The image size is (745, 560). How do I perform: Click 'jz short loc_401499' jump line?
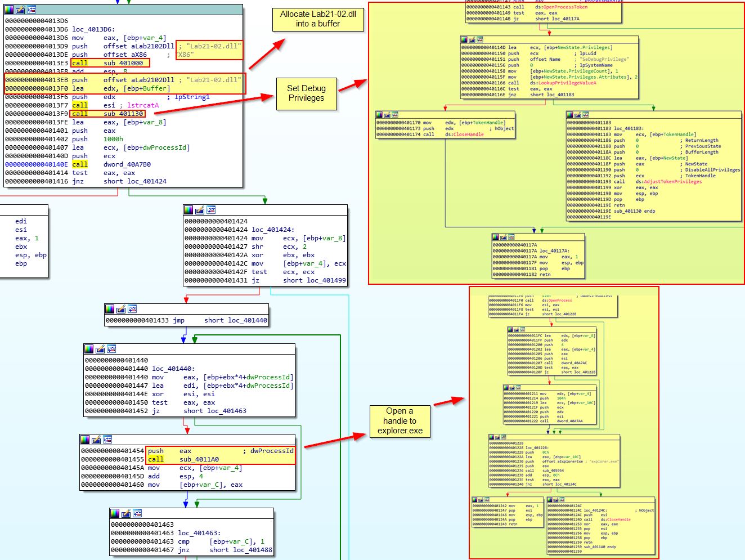pyautogui.click(x=299, y=280)
